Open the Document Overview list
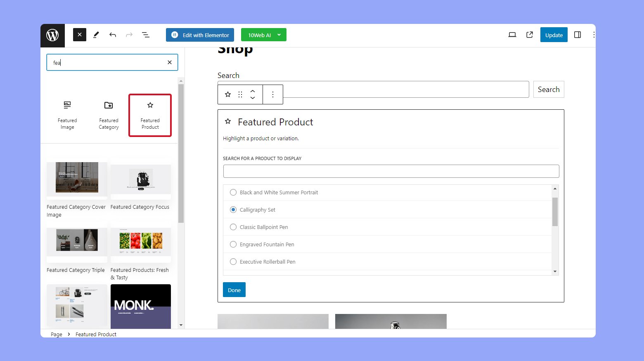 (x=146, y=35)
